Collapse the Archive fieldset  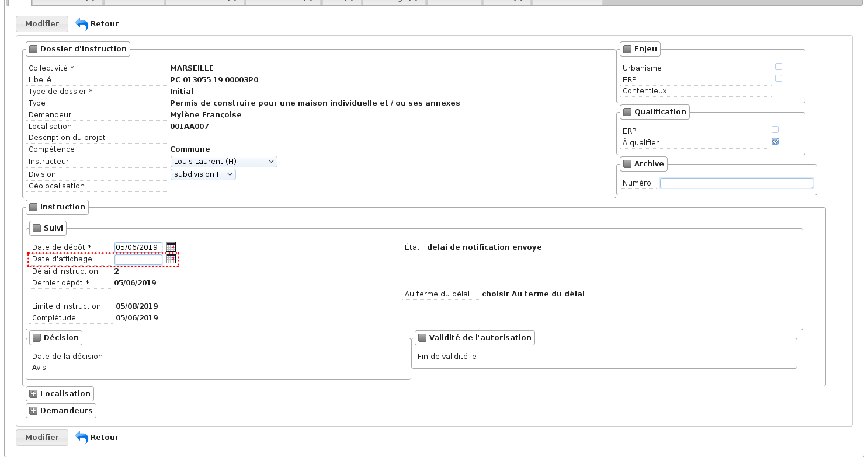[x=627, y=164]
